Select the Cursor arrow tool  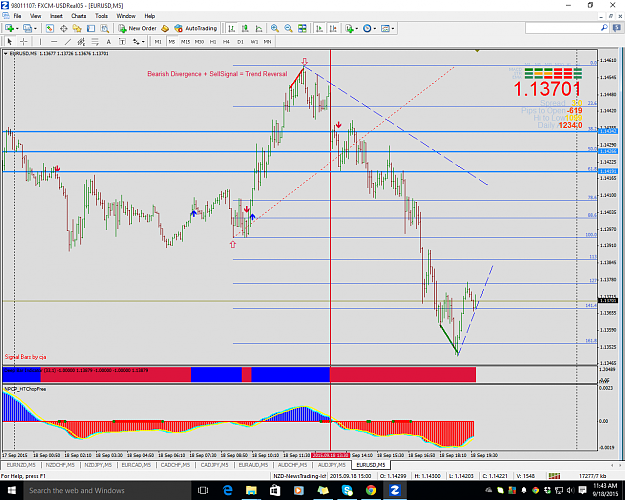(x=10, y=41)
